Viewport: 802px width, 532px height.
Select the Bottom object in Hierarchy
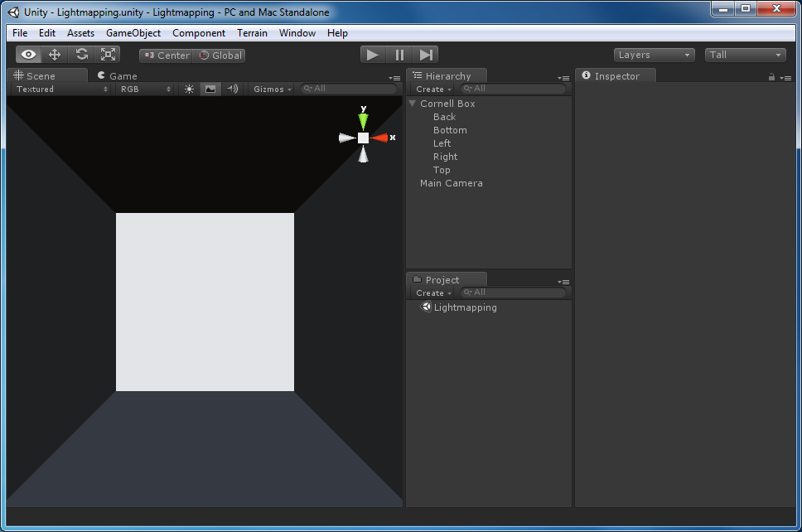click(x=450, y=130)
